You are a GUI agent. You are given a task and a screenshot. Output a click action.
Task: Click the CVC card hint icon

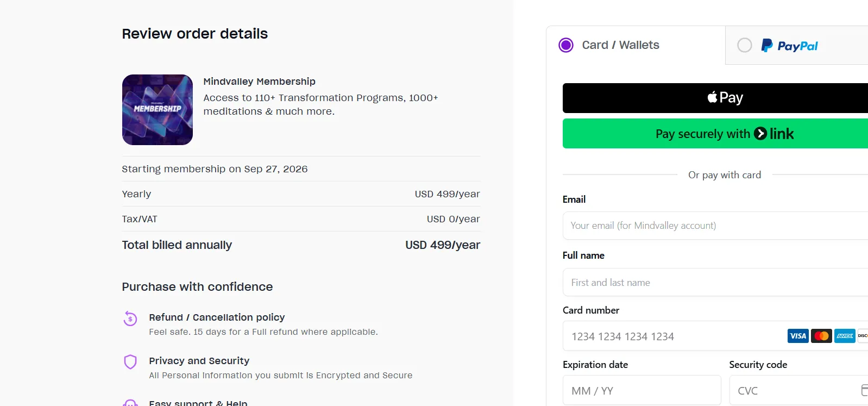[x=864, y=390]
